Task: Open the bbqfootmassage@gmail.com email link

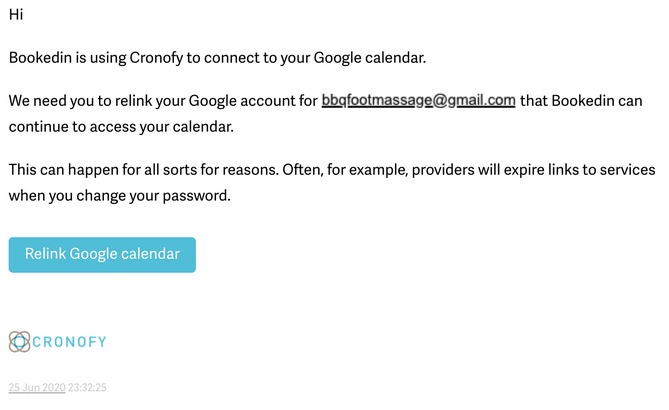Action: (x=418, y=101)
